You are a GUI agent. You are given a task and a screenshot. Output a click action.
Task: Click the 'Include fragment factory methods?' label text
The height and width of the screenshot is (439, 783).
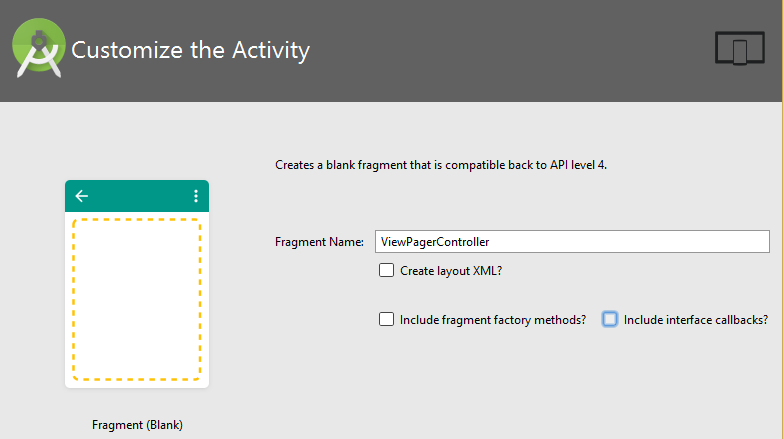point(493,320)
